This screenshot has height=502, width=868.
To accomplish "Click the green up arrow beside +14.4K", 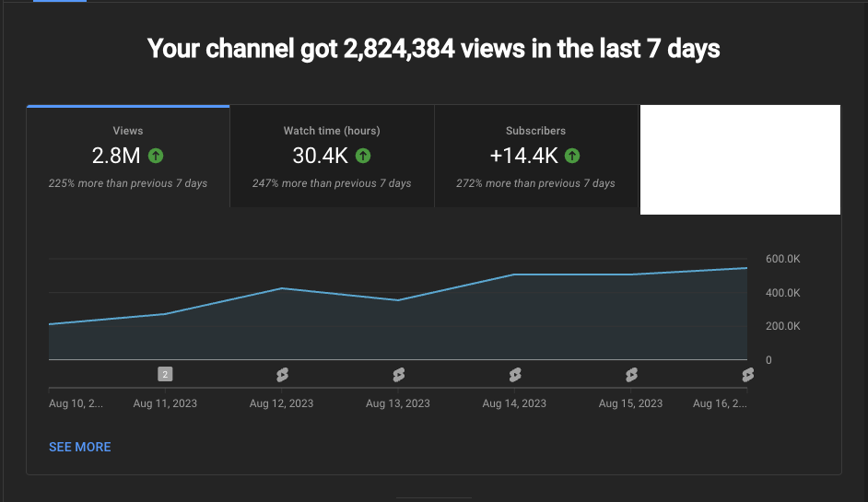I will click(572, 156).
